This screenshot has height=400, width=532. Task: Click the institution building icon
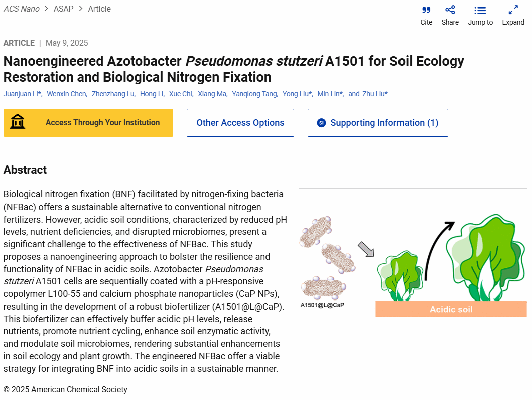18,122
